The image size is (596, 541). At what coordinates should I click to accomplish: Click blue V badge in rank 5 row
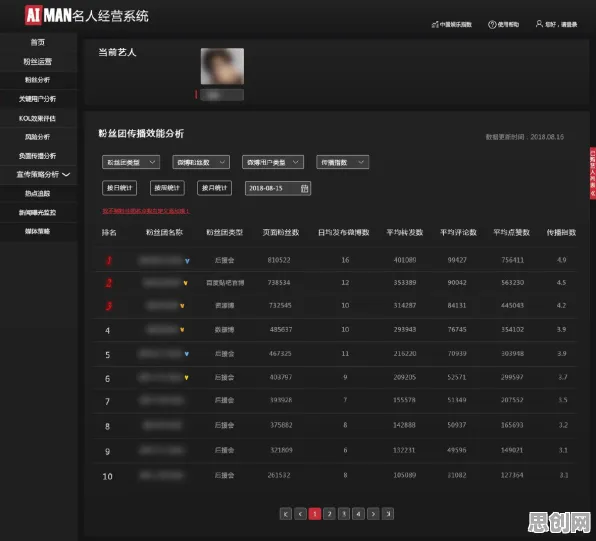pos(187,354)
